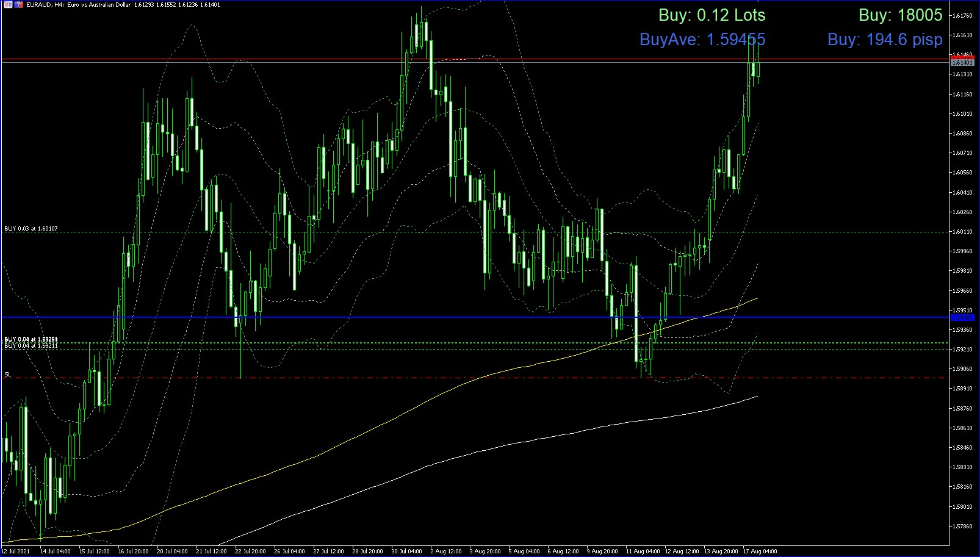Click the '16 Jul 20:00' time label
Viewport: 980px width, 557px height.
[133, 552]
